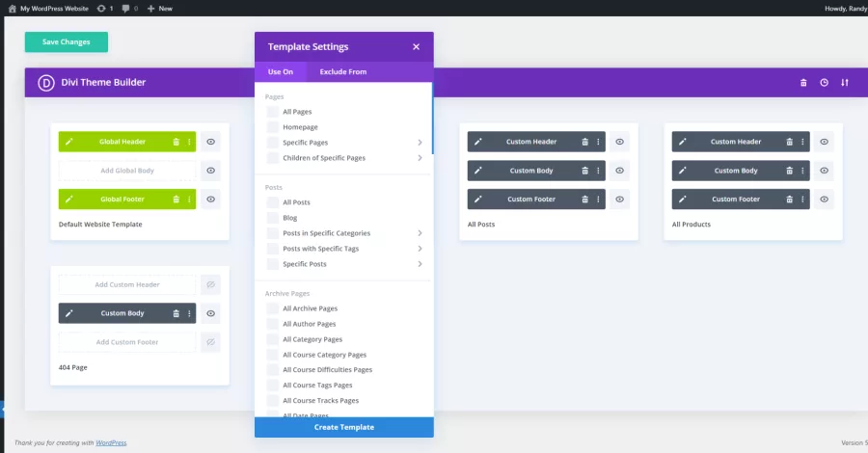The width and height of the screenshot is (868, 453).
Task: Delete All Products Custom Body trash icon
Action: [789, 171]
